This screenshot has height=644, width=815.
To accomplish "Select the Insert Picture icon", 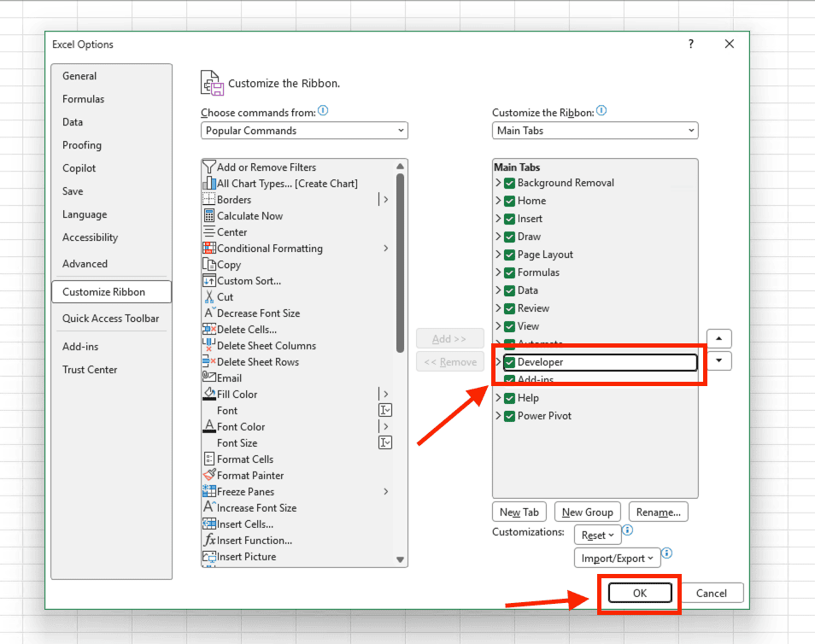I will click(x=209, y=557).
